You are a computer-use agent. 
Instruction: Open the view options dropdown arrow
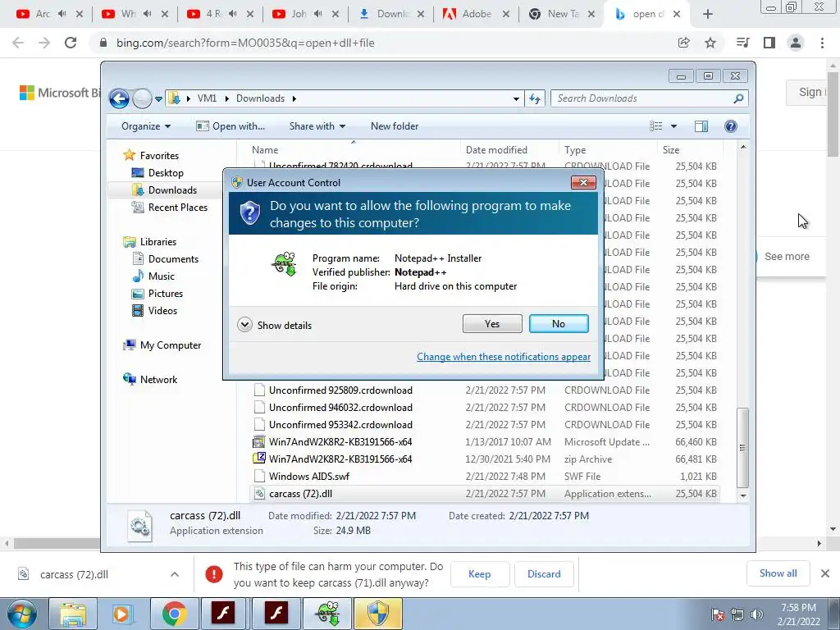(674, 126)
